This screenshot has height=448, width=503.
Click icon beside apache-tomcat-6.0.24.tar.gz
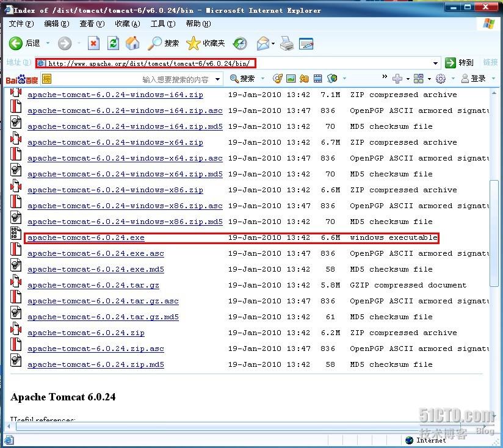tap(15, 281)
